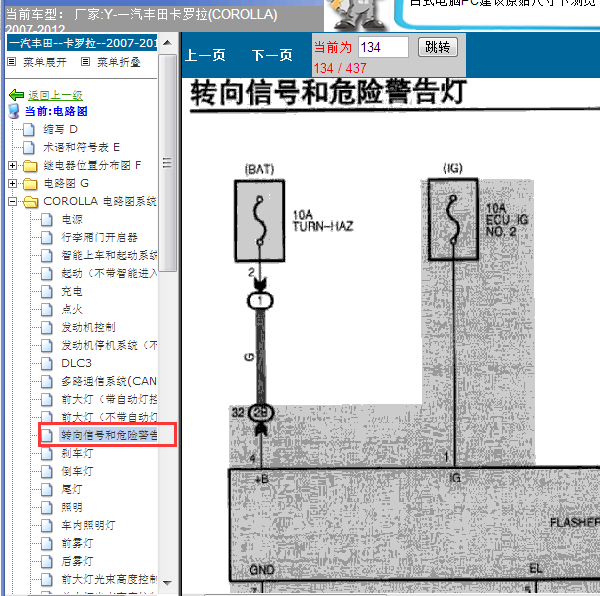Click the 10A TURN-HAZ fuse label
The image size is (600, 596).
[x=323, y=221]
